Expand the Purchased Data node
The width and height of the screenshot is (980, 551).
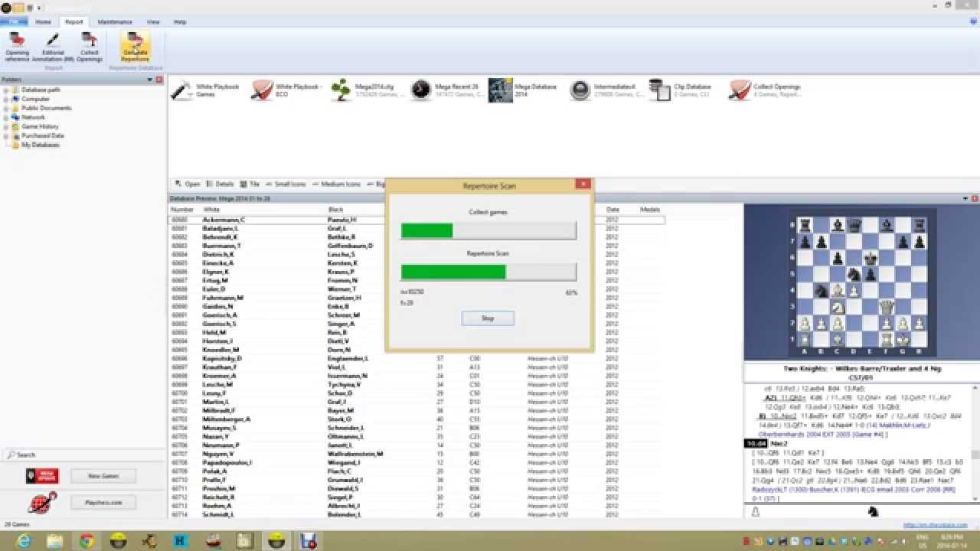click(6, 135)
